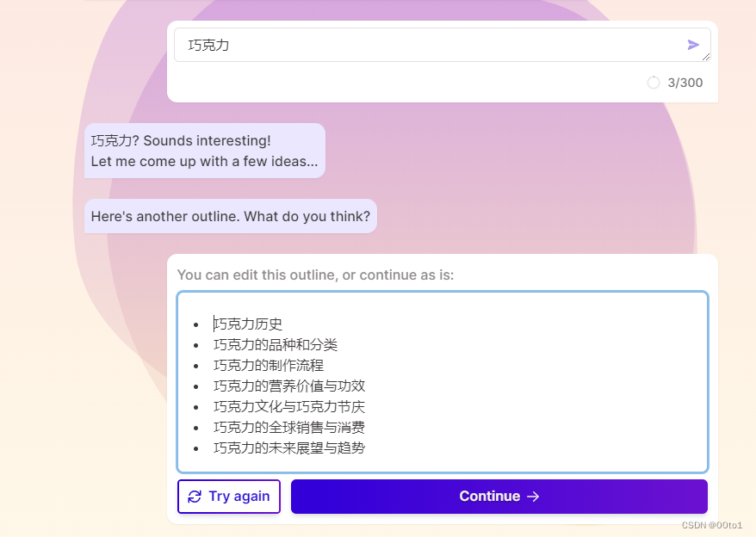Click the refresh icon in Try again

pos(195,497)
